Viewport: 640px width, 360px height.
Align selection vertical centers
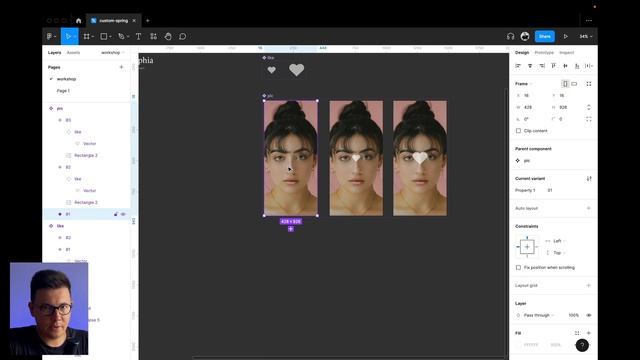pos(565,66)
